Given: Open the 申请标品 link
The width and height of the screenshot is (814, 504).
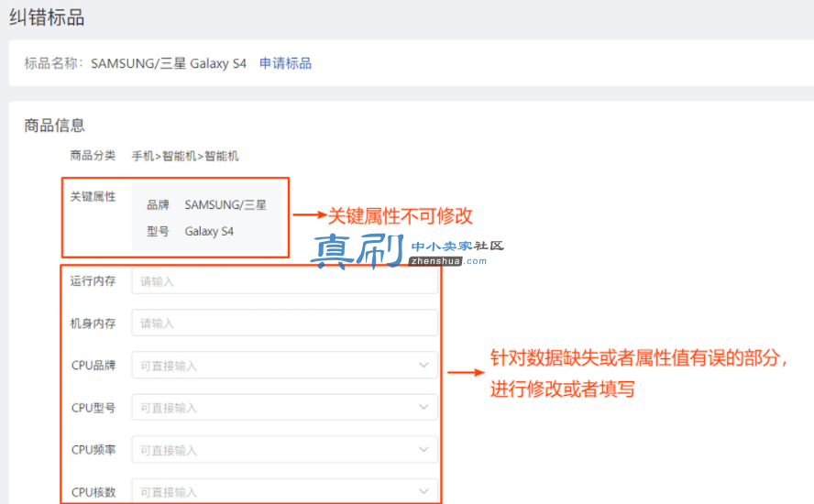Looking at the screenshot, I should click(x=285, y=63).
